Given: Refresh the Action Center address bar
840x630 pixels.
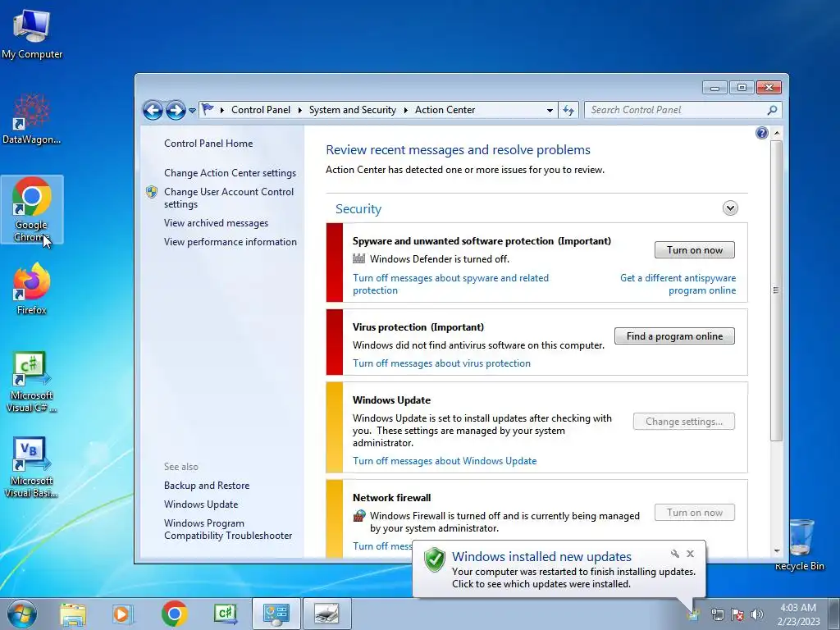Looking at the screenshot, I should point(568,111).
